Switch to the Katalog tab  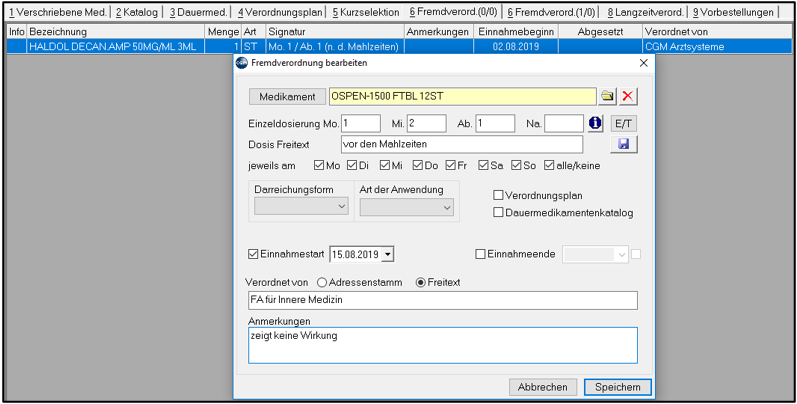(136, 12)
